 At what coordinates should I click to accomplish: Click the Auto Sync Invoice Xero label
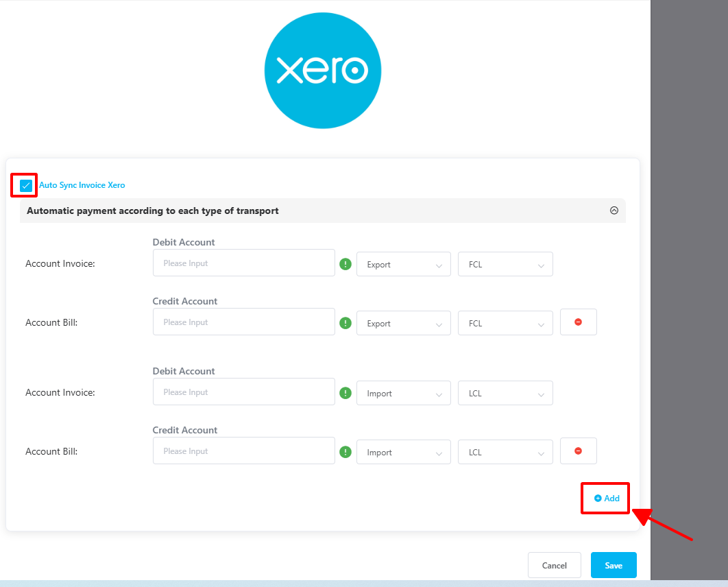click(x=82, y=185)
